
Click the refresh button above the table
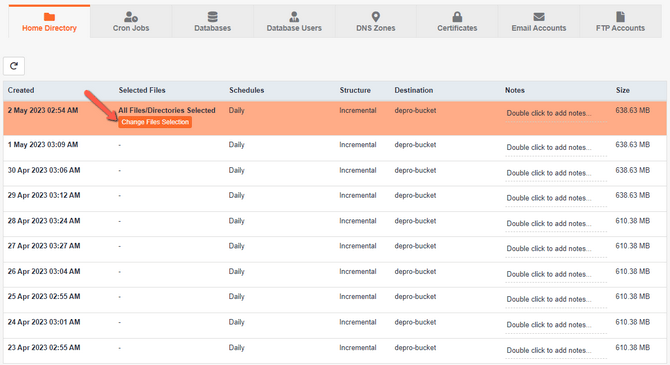pos(14,66)
